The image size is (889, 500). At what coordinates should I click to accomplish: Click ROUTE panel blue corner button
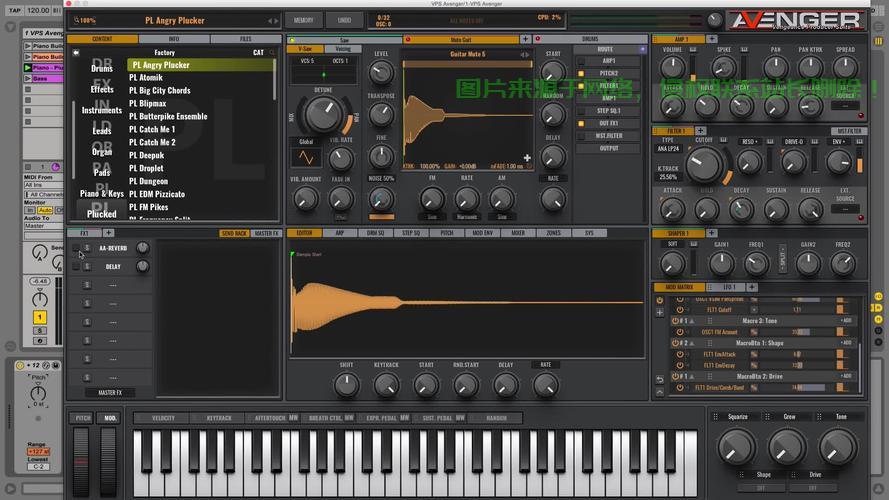[642, 49]
